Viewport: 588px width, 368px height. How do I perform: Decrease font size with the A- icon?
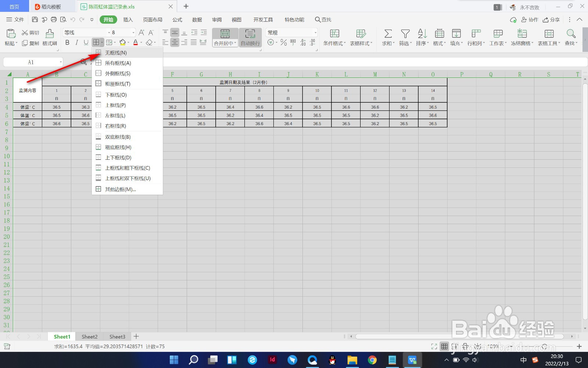(x=151, y=32)
